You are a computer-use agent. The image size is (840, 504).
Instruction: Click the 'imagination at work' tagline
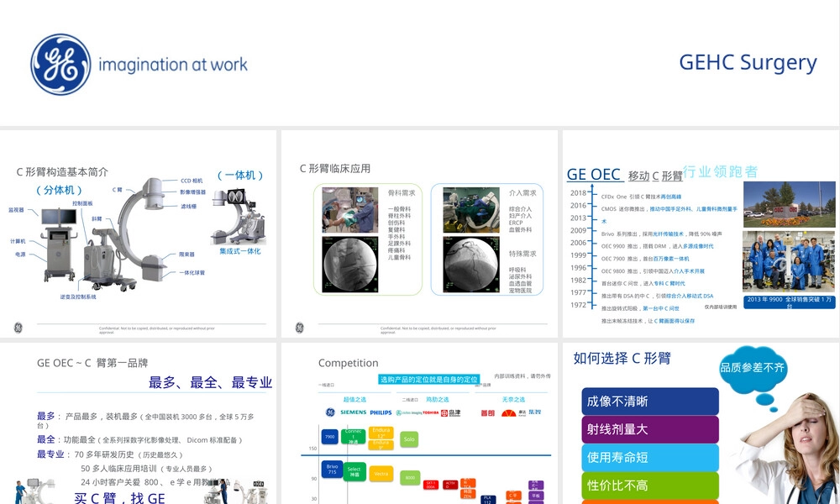click(x=173, y=65)
